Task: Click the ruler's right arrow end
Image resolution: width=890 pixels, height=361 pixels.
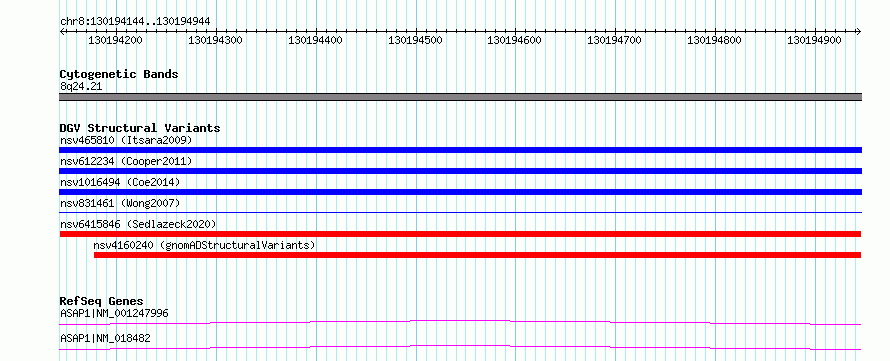Action: pos(859,31)
